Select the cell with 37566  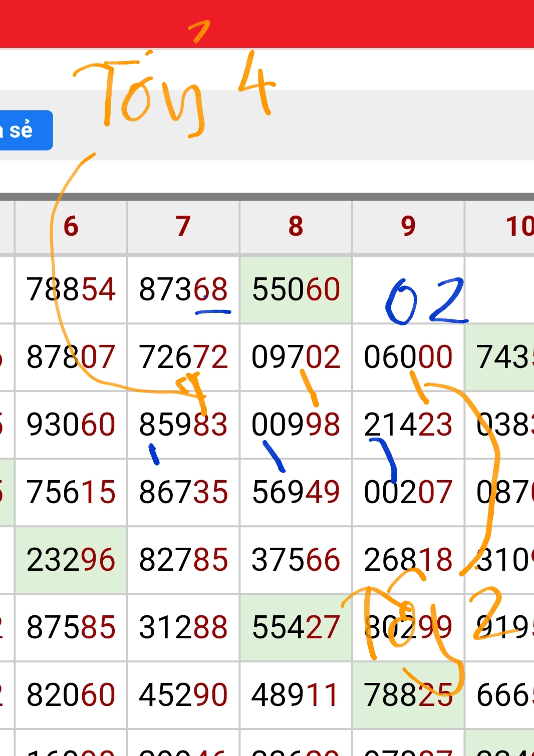coord(296,560)
